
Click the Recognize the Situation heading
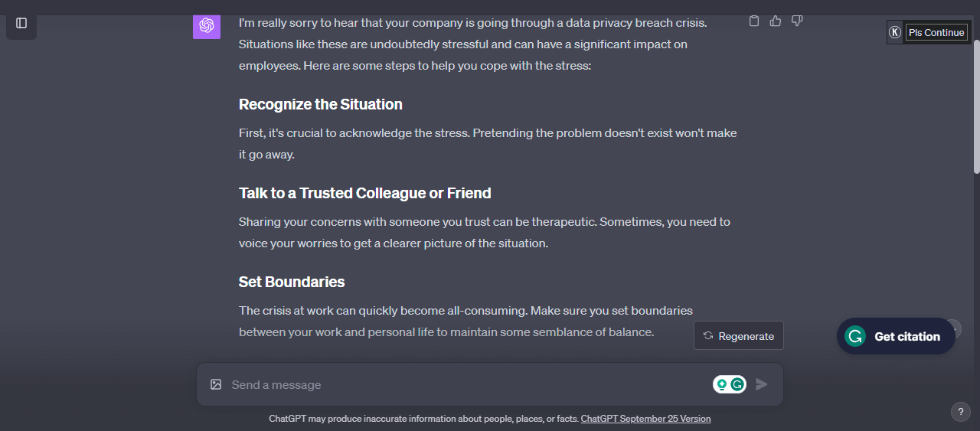click(x=320, y=104)
